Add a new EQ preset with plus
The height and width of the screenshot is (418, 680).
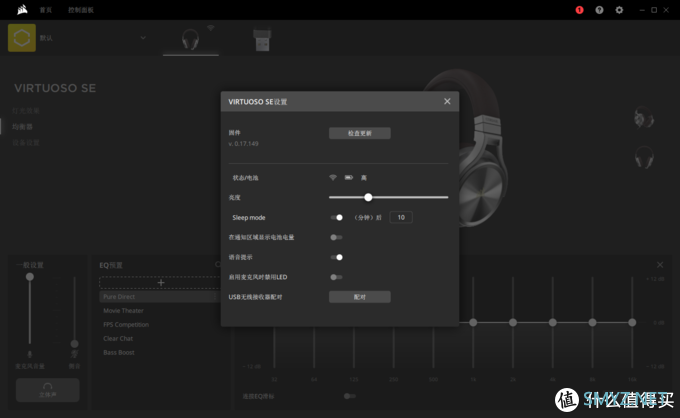click(161, 282)
